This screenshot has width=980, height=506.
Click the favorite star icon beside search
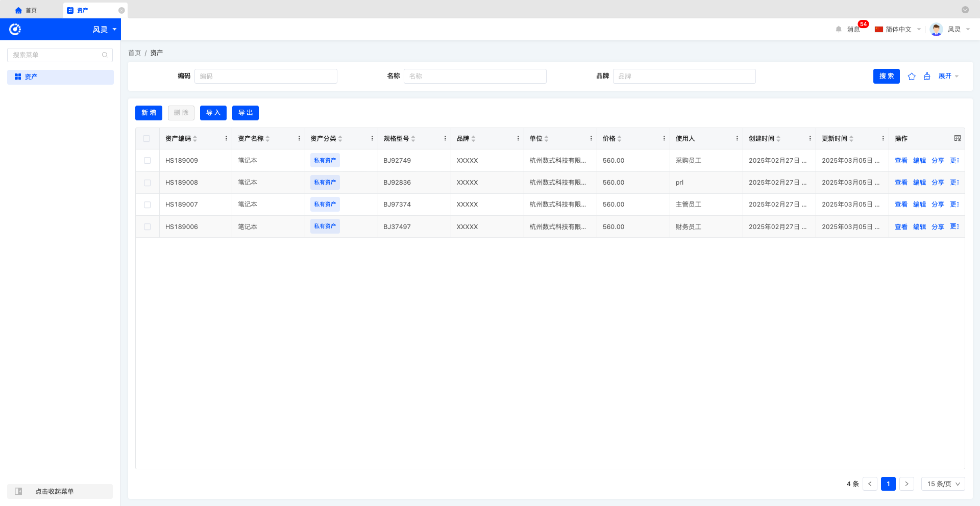pos(912,77)
